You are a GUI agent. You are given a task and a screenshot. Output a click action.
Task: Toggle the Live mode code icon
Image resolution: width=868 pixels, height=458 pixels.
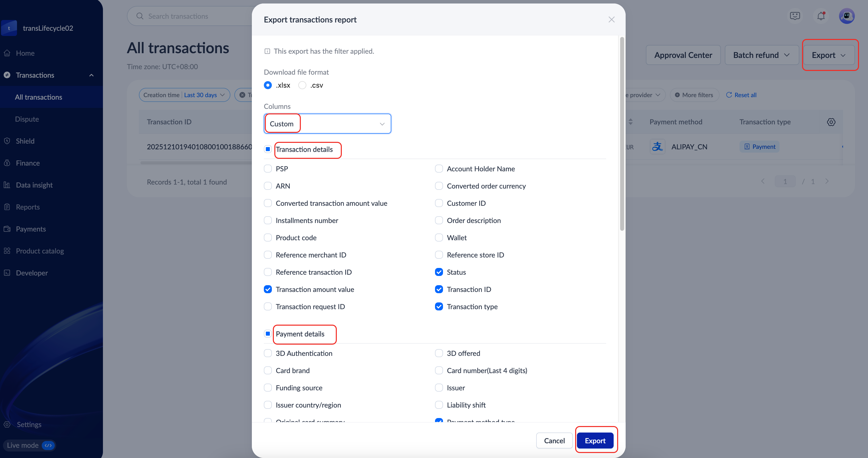tap(48, 445)
